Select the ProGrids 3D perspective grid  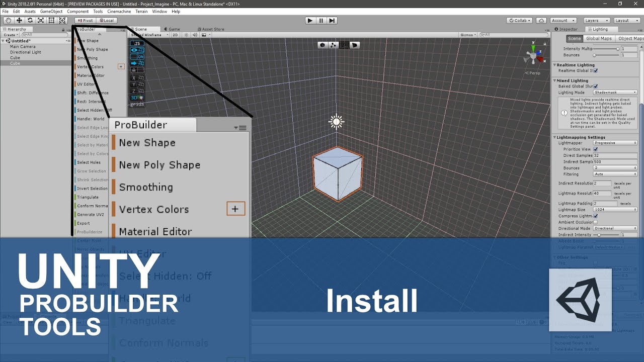137,98
